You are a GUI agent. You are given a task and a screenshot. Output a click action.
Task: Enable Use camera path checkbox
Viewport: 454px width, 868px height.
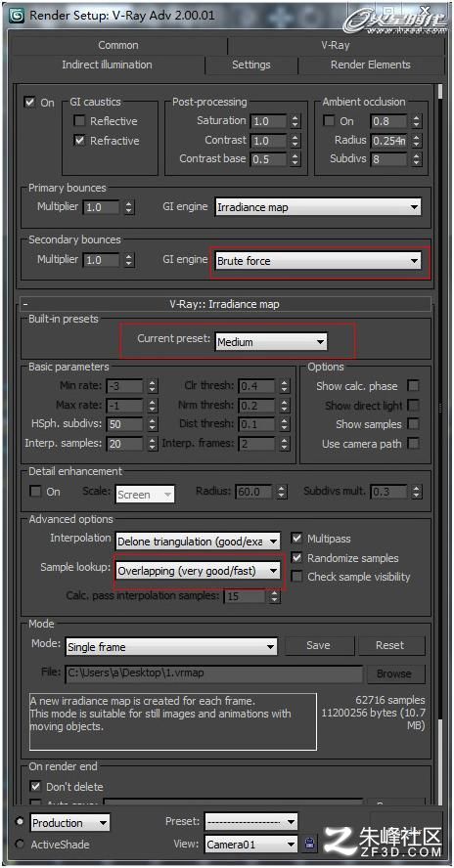(413, 444)
